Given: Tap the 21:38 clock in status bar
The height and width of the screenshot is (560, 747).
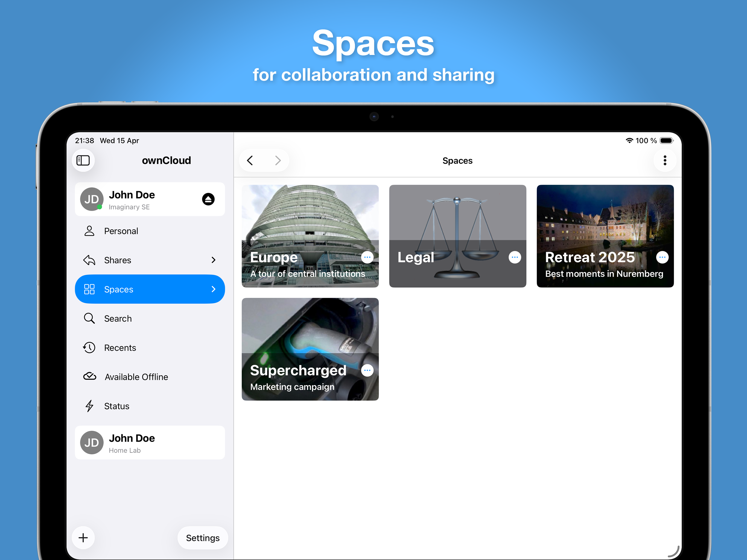Looking at the screenshot, I should [84, 141].
